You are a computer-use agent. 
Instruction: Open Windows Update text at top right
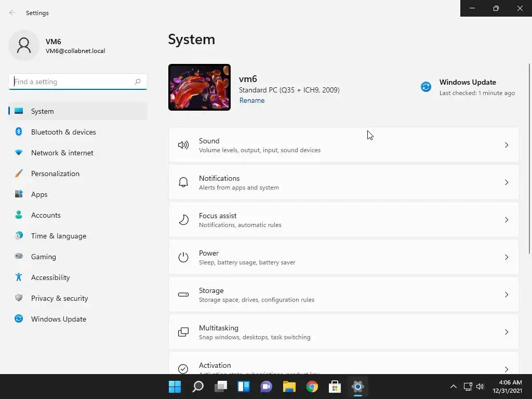pyautogui.click(x=468, y=82)
